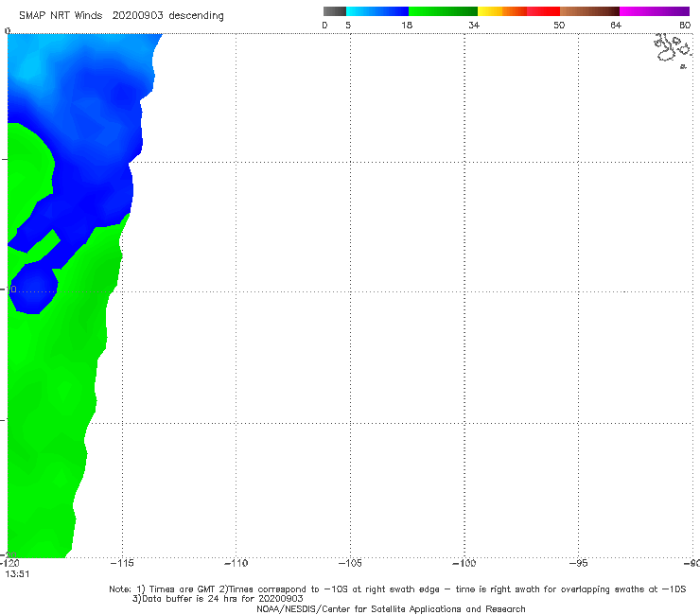700x615 pixels.
Task: Click the word 'descending' in the title
Action: 196,16
